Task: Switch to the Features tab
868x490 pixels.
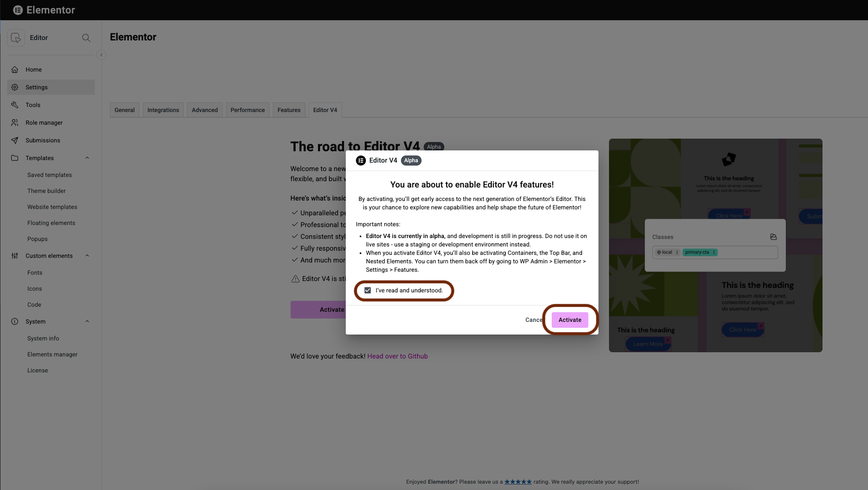Action: pos(289,110)
